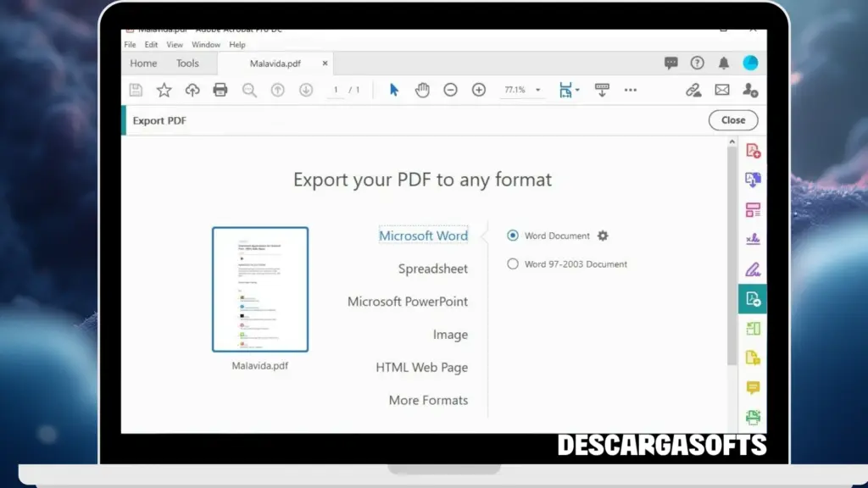The height and width of the screenshot is (488, 868).
Task: Open More Formats export options
Action: coord(428,400)
